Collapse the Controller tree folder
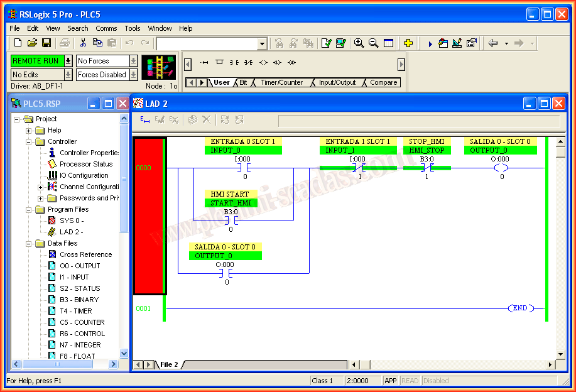 pos(29,142)
